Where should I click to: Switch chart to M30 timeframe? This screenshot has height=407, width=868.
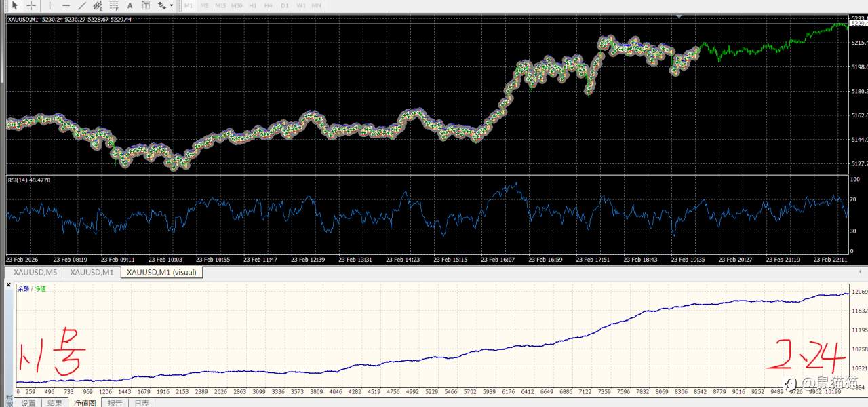tap(237, 5)
